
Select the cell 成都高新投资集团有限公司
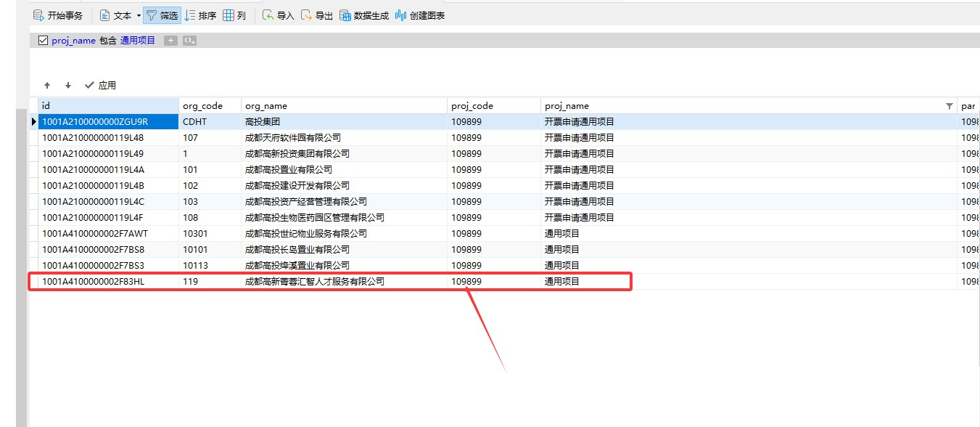[344, 153]
